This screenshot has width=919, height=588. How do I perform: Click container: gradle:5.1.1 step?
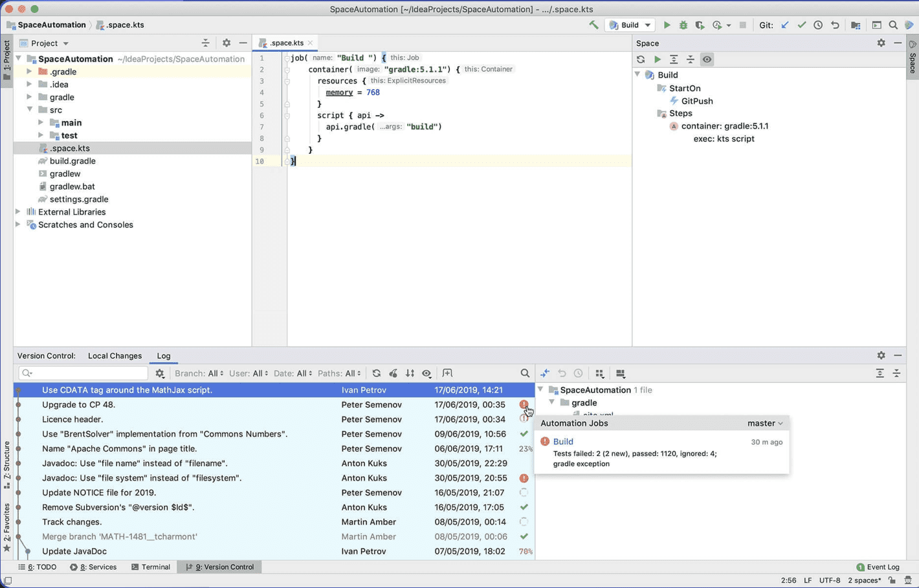point(724,126)
